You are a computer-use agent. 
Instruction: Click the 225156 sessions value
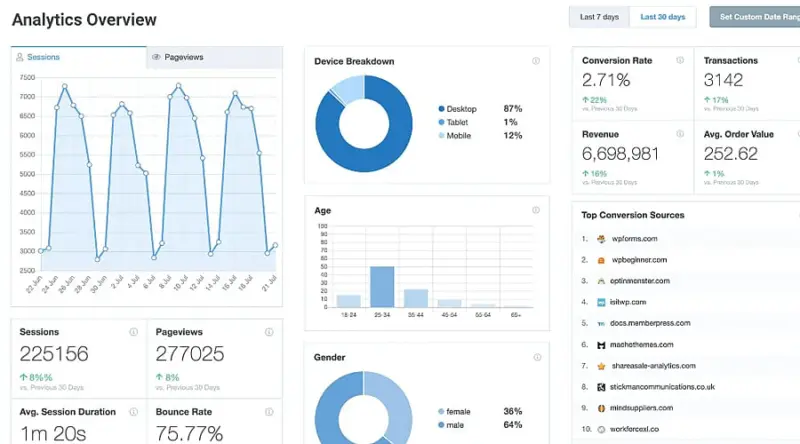pos(54,354)
